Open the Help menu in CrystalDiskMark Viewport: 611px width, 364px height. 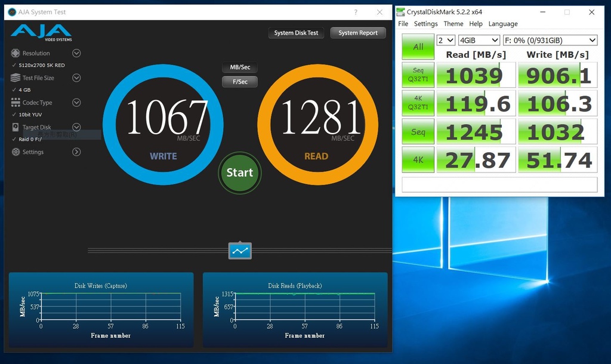pyautogui.click(x=476, y=24)
